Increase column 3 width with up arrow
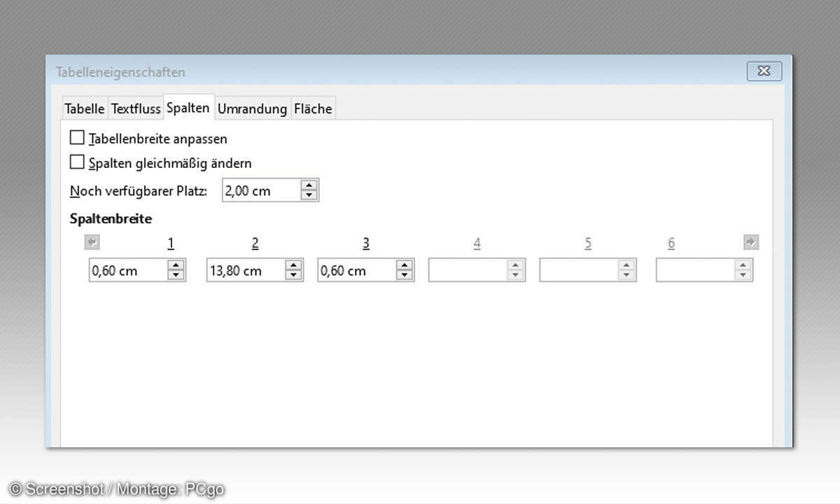 pyautogui.click(x=405, y=265)
